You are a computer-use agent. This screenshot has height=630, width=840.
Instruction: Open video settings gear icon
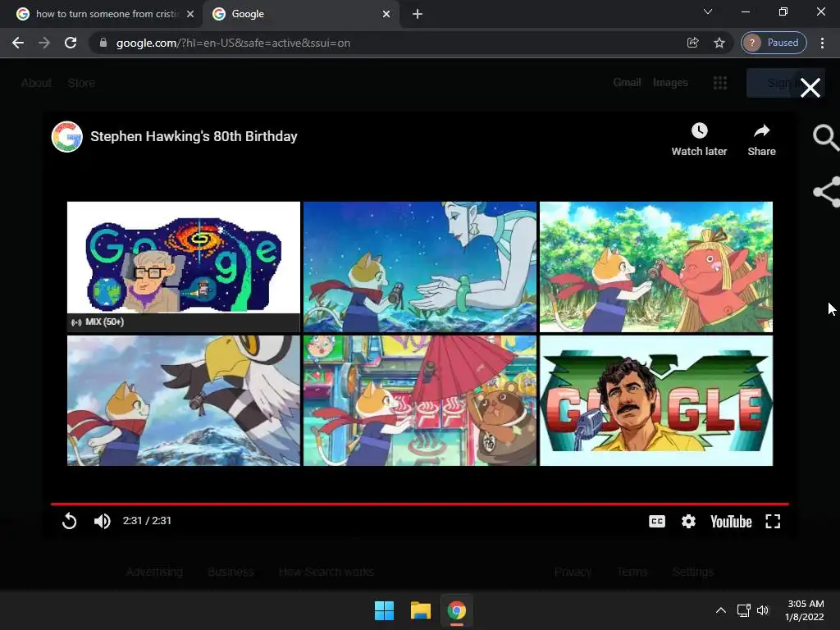pos(688,521)
